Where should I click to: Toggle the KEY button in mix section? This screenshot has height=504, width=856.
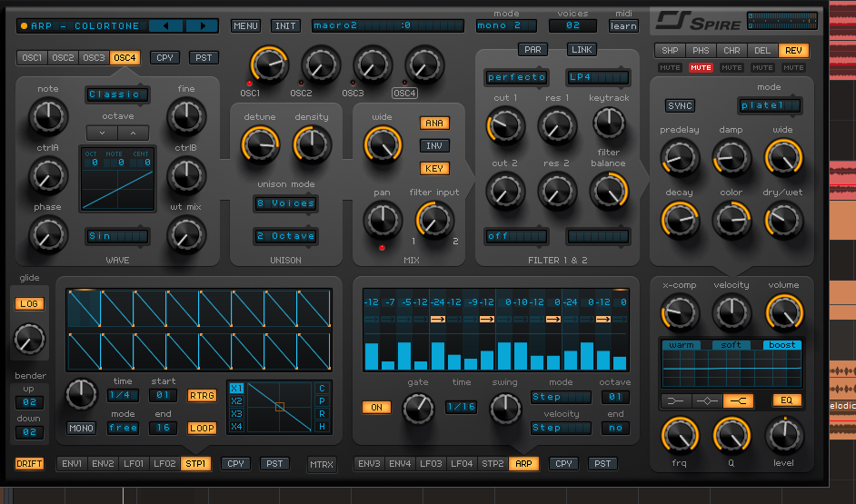[434, 169]
